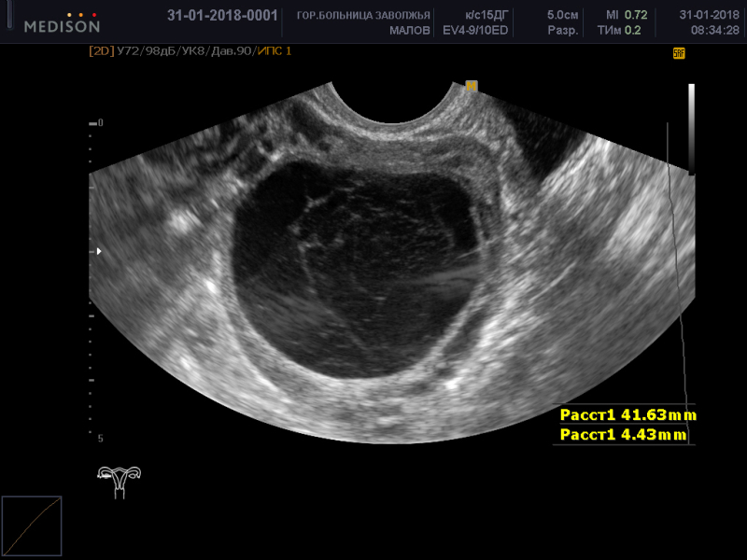This screenshot has width=747, height=560.
Task: Click the MI 0.72 value
Action: coord(627,15)
